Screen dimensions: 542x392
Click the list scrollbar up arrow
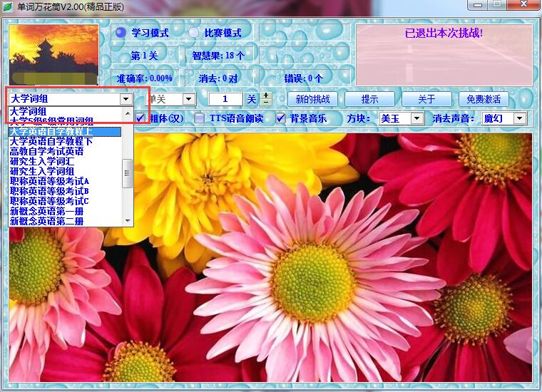click(x=128, y=113)
